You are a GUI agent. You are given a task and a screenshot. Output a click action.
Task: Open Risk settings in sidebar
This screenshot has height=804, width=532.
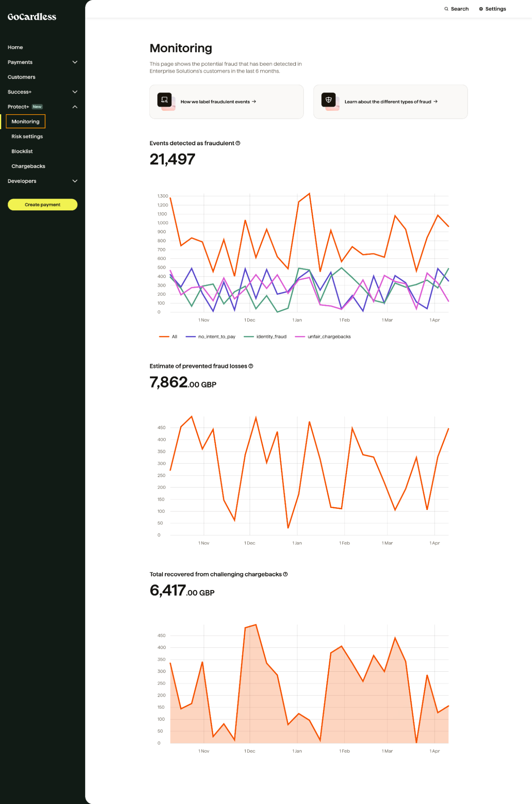(27, 137)
